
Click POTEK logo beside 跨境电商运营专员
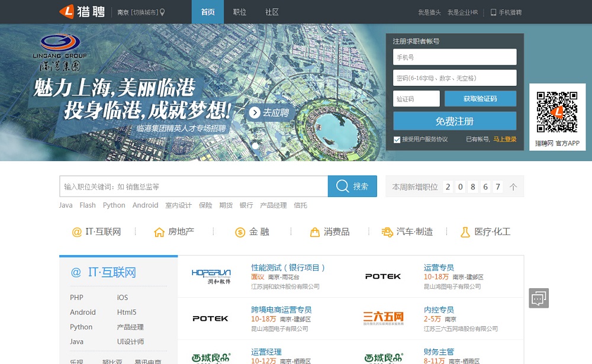pos(210,318)
